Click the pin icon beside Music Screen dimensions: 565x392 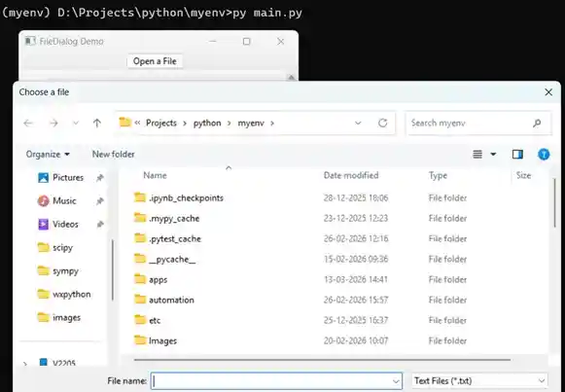tap(100, 201)
